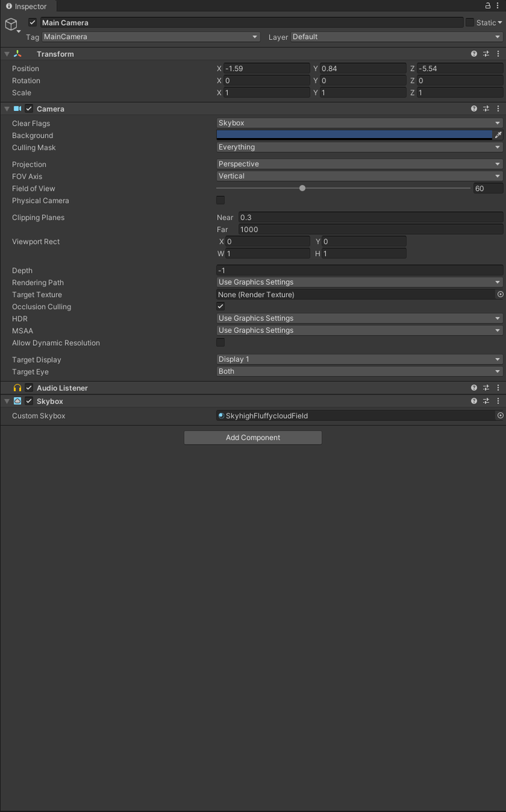This screenshot has width=506, height=812.
Task: Open the MSAA dropdown
Action: [359, 330]
